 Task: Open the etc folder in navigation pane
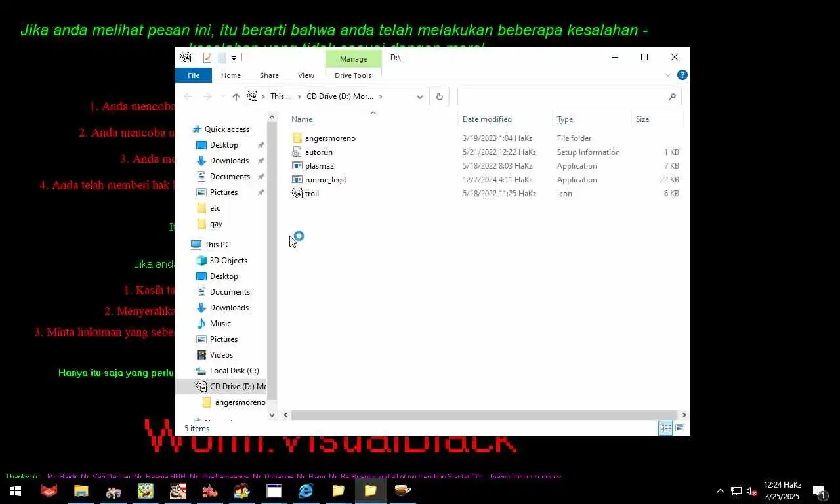215,208
